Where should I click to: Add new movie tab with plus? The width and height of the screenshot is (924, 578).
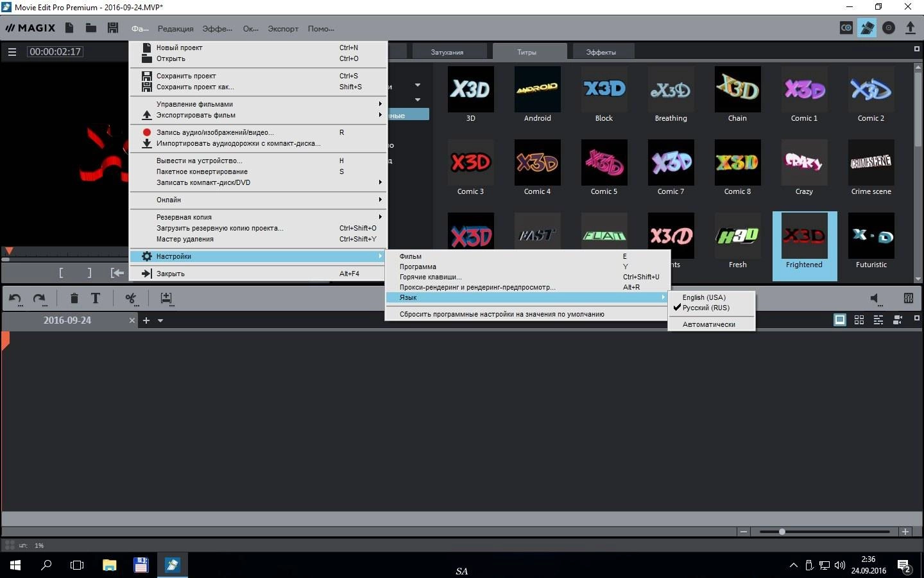tap(146, 320)
